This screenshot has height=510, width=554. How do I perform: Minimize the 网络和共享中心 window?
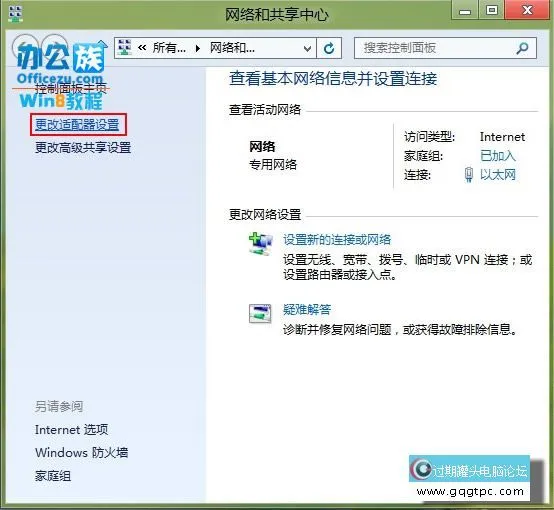465,11
